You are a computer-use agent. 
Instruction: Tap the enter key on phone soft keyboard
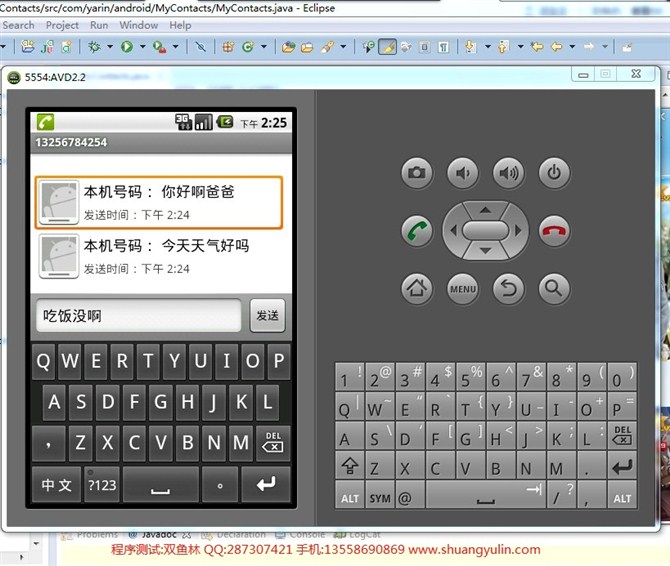coord(266,484)
